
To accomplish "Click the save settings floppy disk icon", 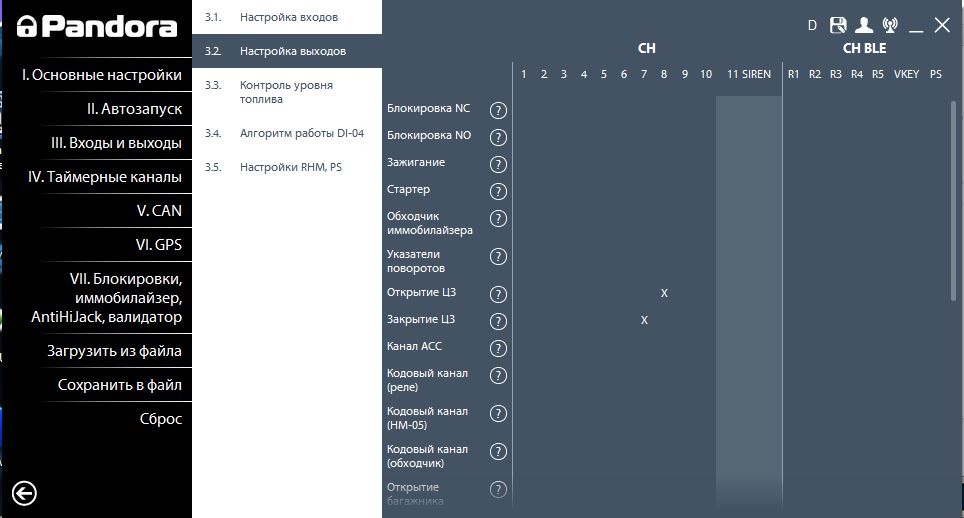I will [x=838, y=26].
